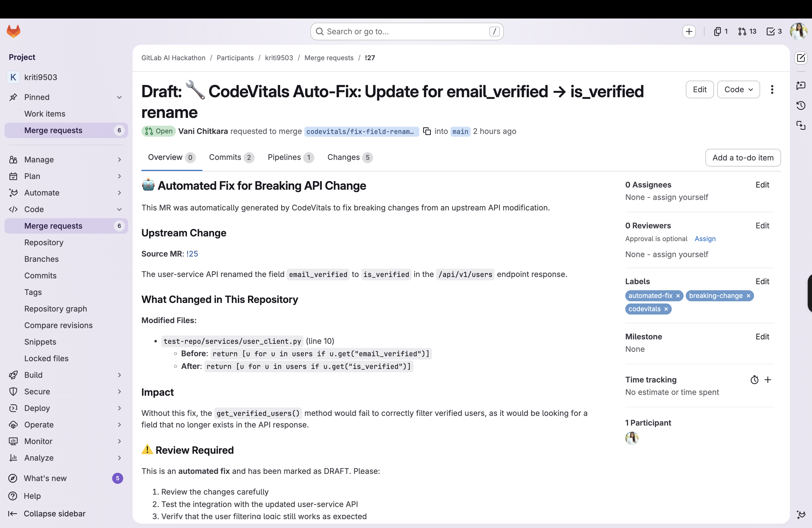Image resolution: width=812 pixels, height=528 pixels.
Task: Open assigned issues counter icon
Action: [x=720, y=31]
